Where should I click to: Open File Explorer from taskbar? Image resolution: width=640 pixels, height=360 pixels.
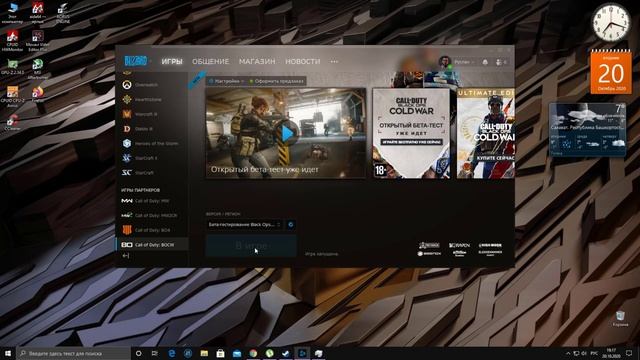204,353
